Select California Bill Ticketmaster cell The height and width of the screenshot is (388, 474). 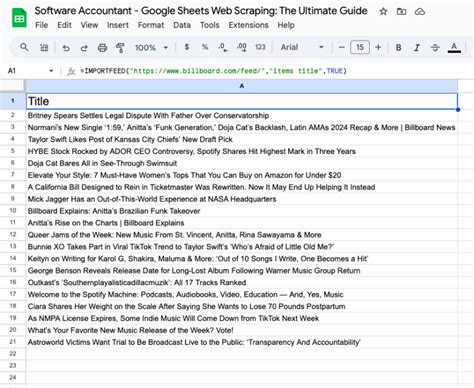click(x=242, y=187)
